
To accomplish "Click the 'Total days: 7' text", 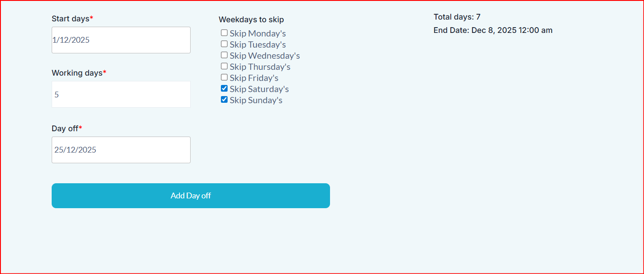I will (x=457, y=17).
